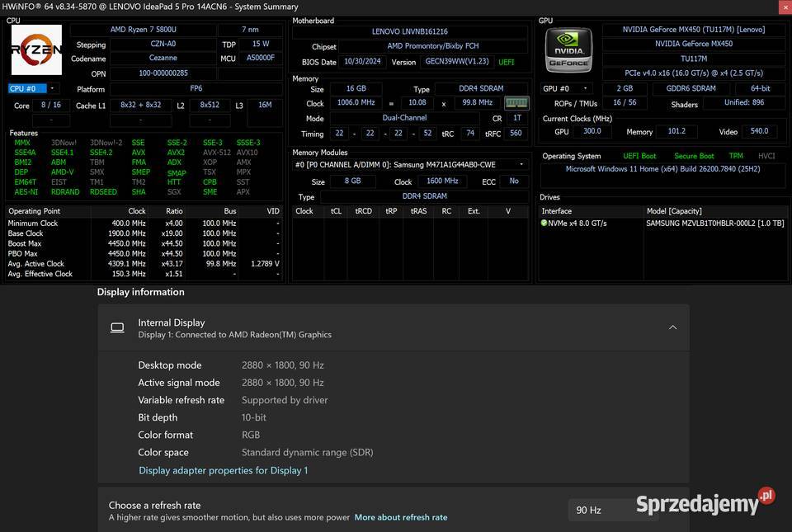
Task: Click the green NVMe drive status icon
Action: pos(544,223)
